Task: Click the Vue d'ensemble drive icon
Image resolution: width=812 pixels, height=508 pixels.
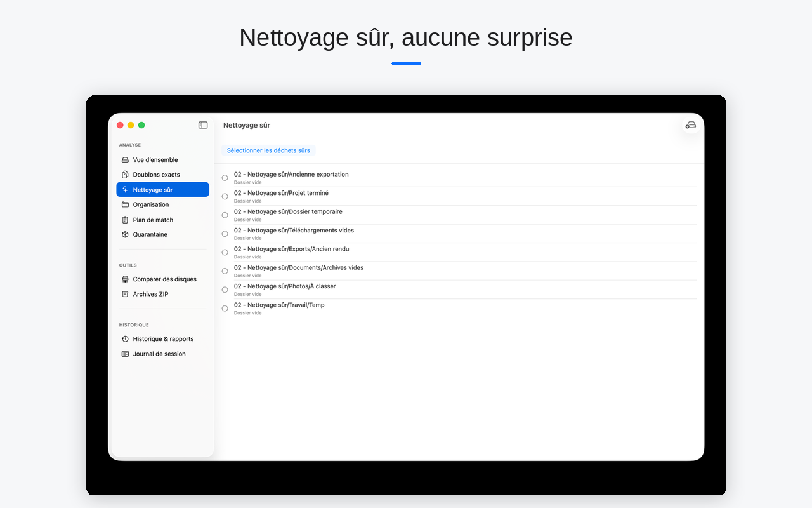Action: tap(125, 160)
